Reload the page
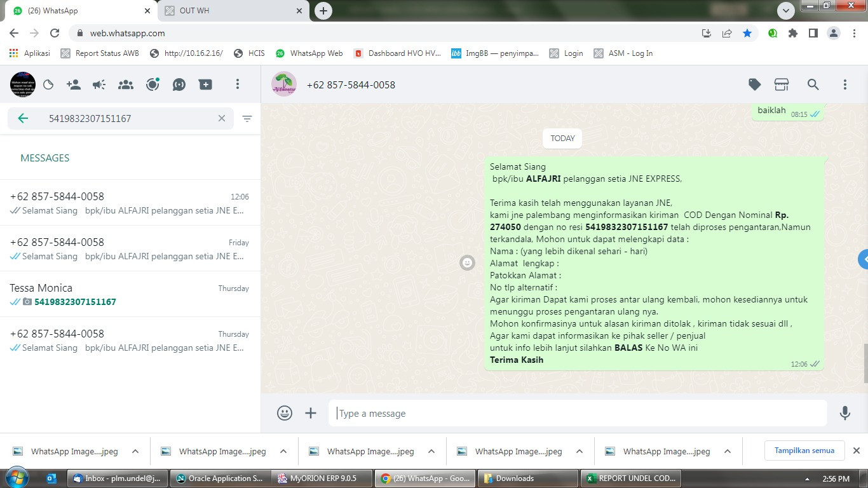Viewport: 868px width, 488px height. 55,33
